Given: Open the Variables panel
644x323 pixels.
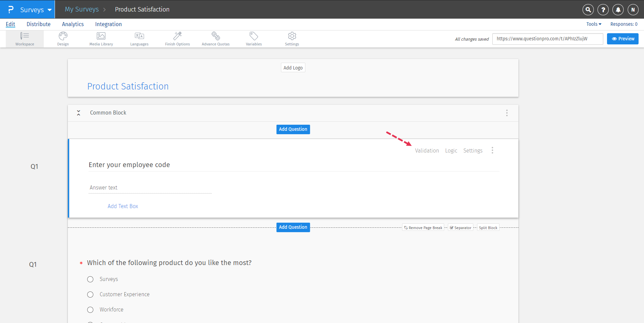Looking at the screenshot, I should [x=253, y=38].
